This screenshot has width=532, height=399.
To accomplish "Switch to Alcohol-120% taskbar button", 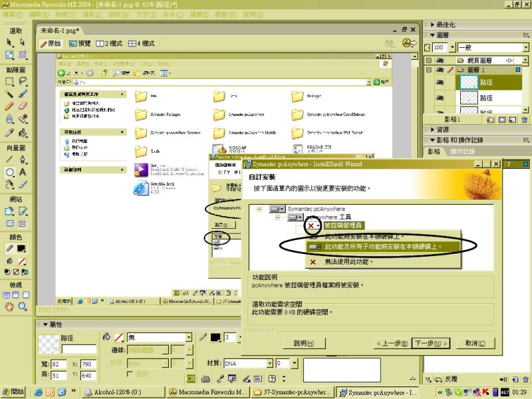I will pos(124,392).
